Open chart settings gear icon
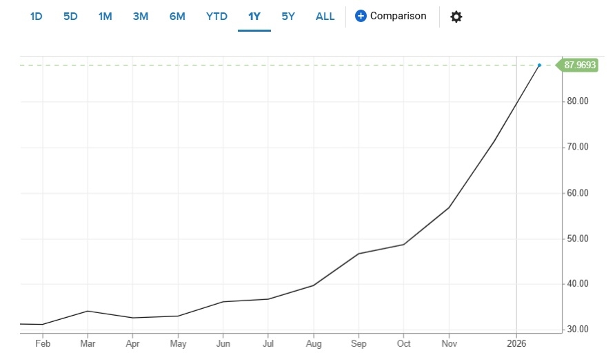 [456, 17]
